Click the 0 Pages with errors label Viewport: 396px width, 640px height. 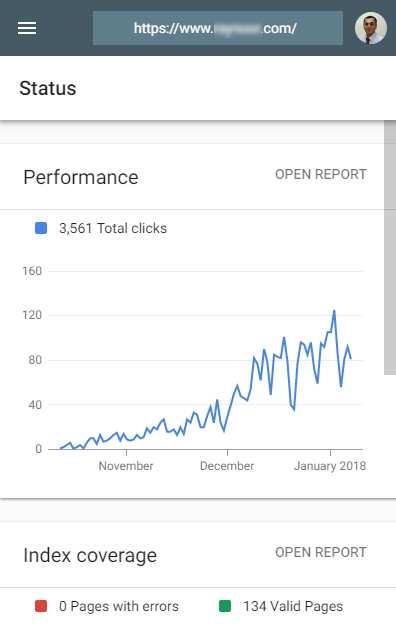[x=119, y=606]
